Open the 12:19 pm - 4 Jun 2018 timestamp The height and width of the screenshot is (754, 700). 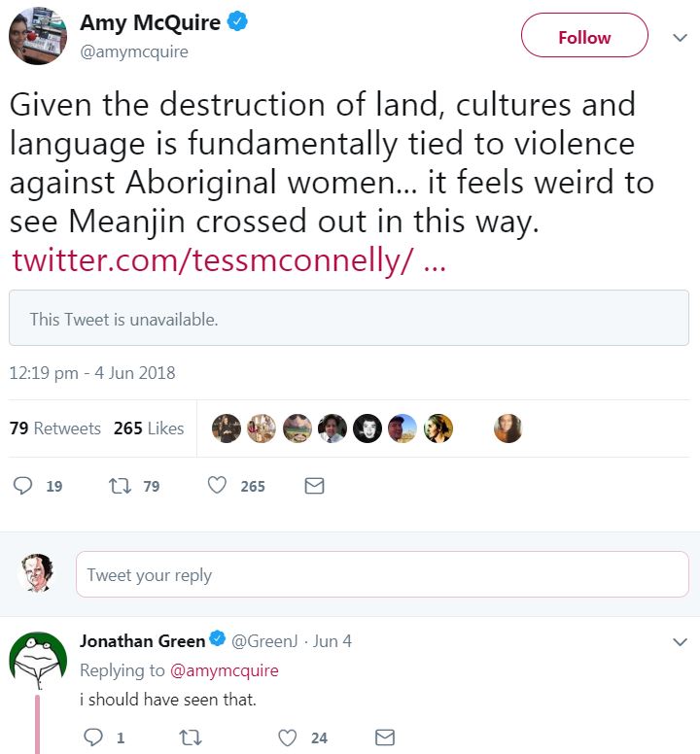(x=92, y=373)
